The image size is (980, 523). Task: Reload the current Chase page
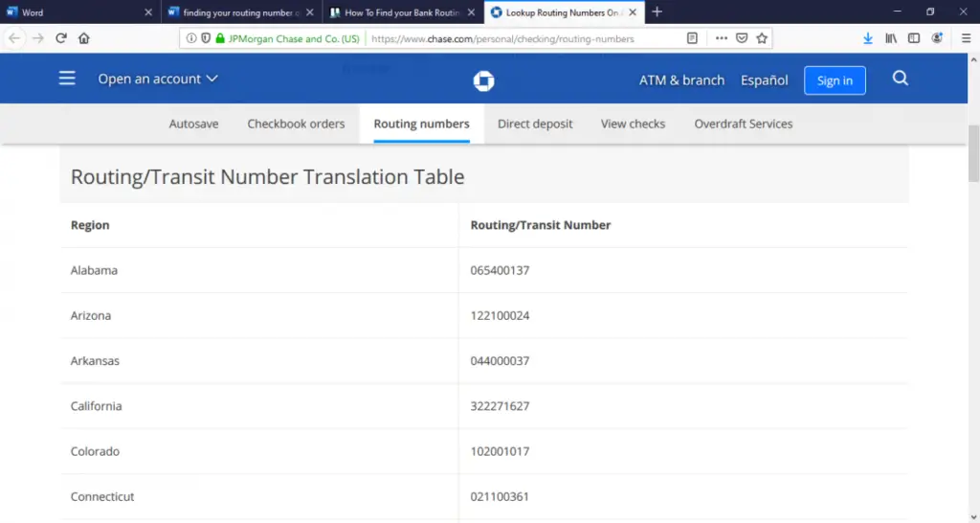pyautogui.click(x=60, y=38)
